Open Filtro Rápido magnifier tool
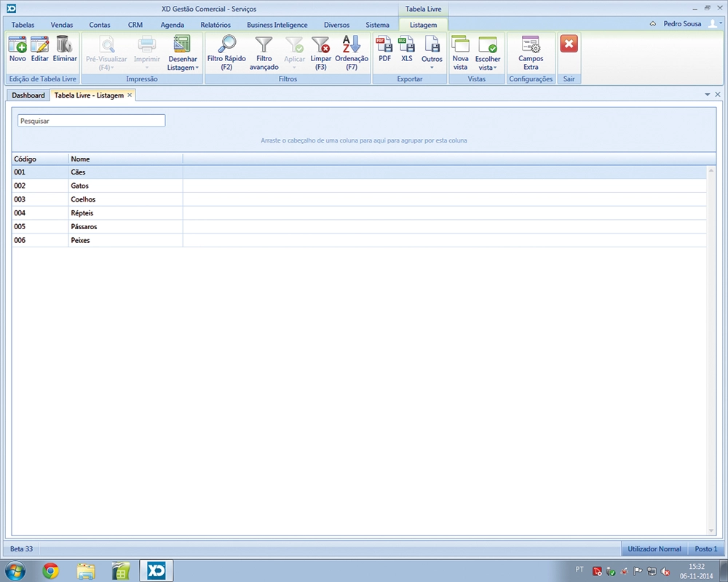The height and width of the screenshot is (582, 728). tap(226, 45)
